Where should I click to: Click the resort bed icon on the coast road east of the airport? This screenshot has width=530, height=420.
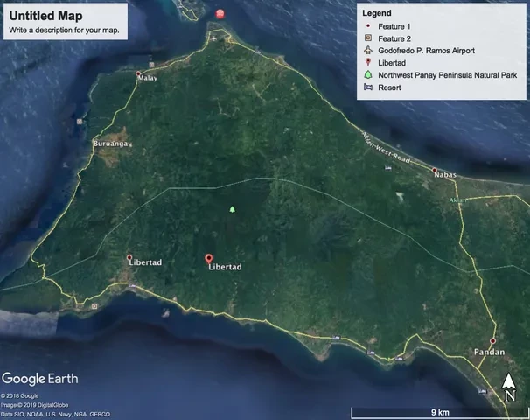258,52
